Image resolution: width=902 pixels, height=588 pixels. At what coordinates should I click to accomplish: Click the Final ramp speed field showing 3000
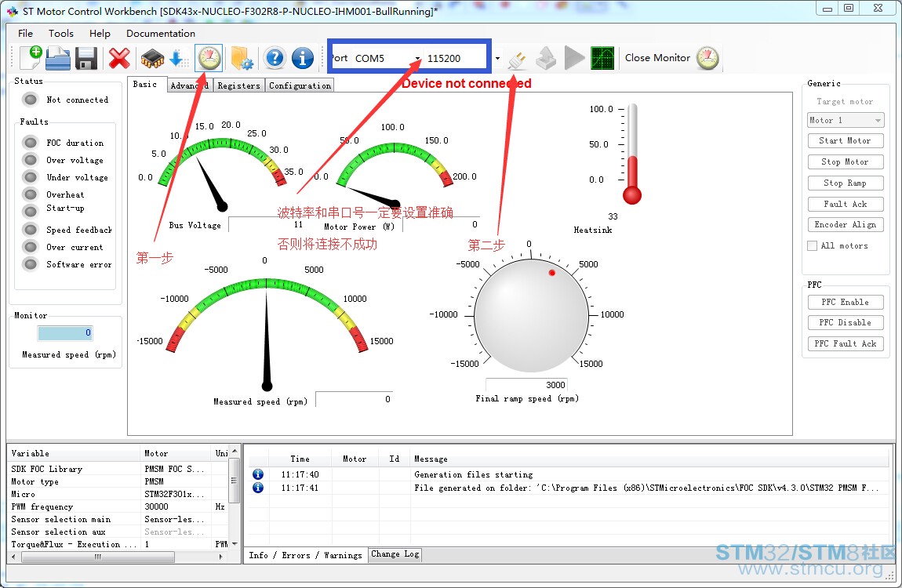pyautogui.click(x=527, y=384)
